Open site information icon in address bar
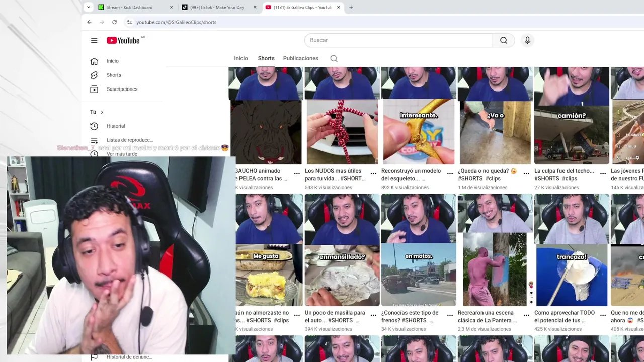The image size is (644, 362). coord(129,22)
